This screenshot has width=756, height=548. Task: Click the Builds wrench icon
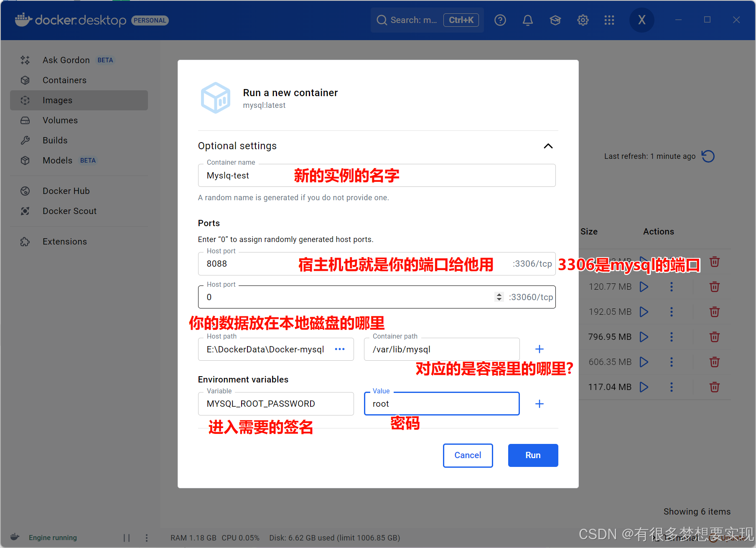tap(25, 140)
